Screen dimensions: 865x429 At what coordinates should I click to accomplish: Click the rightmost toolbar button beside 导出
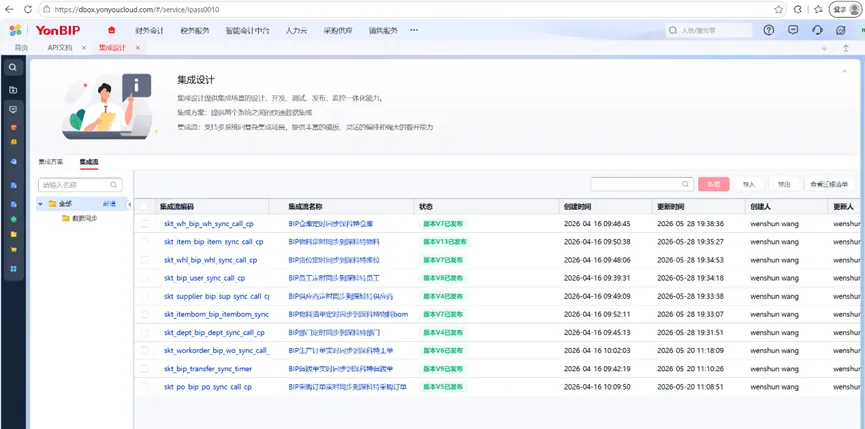pos(829,184)
